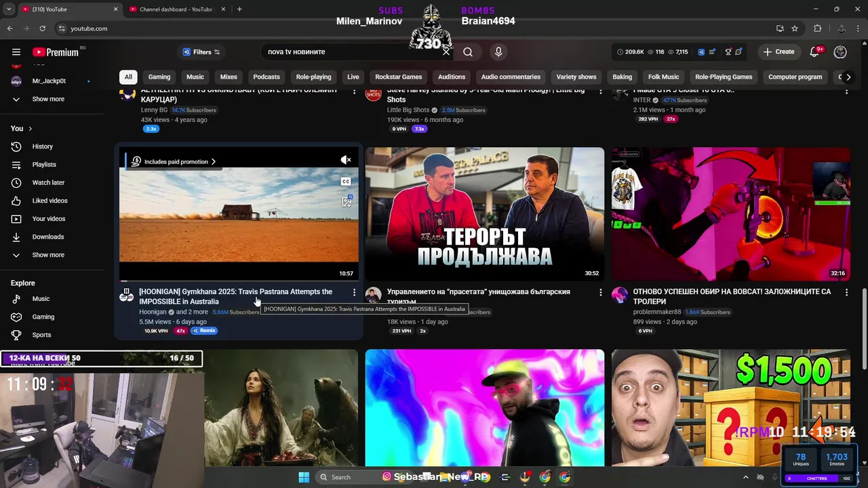This screenshot has height=488, width=868.
Task: Open the account avatar menu
Action: (840, 52)
